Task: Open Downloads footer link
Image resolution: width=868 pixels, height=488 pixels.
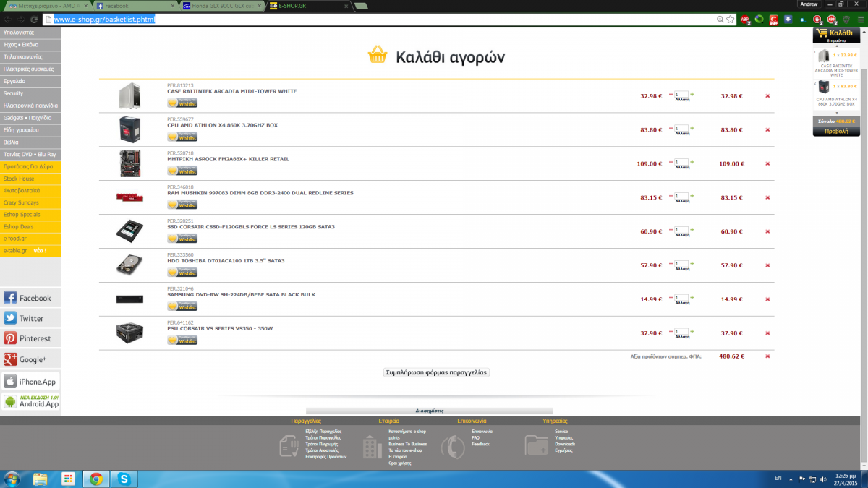Action: click(565, 444)
